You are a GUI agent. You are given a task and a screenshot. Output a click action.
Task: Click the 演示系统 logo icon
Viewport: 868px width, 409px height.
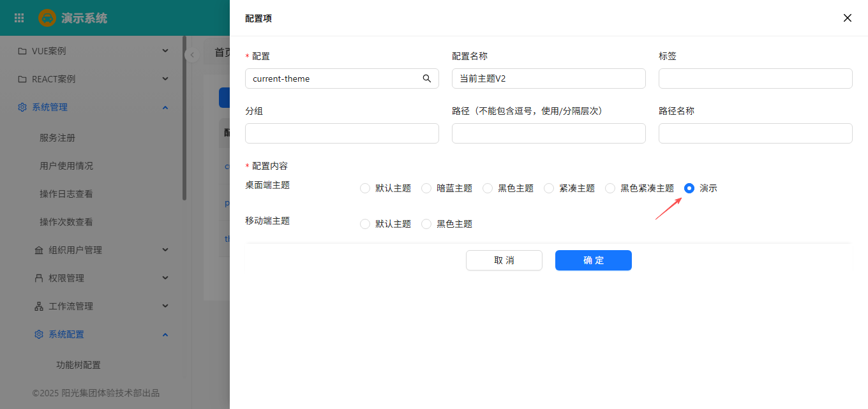click(47, 18)
